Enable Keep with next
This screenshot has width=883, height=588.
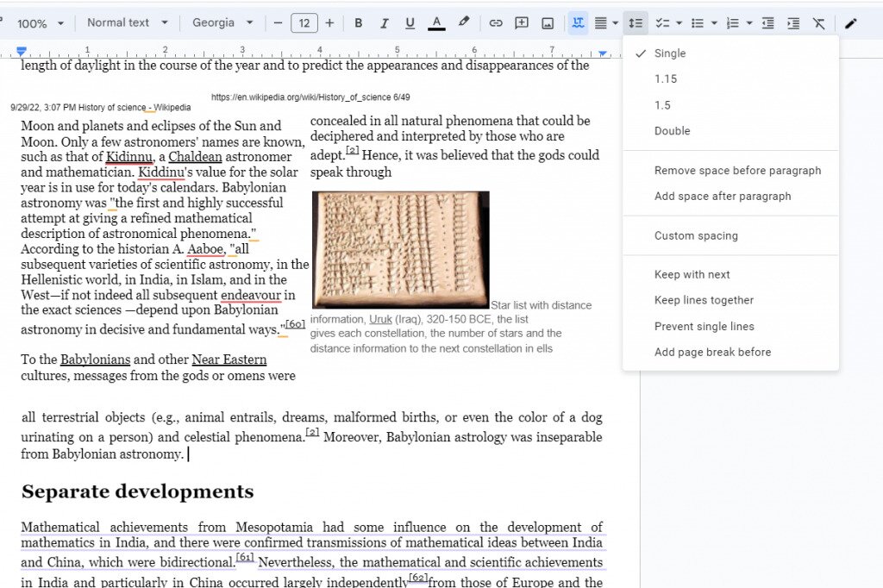tap(692, 273)
